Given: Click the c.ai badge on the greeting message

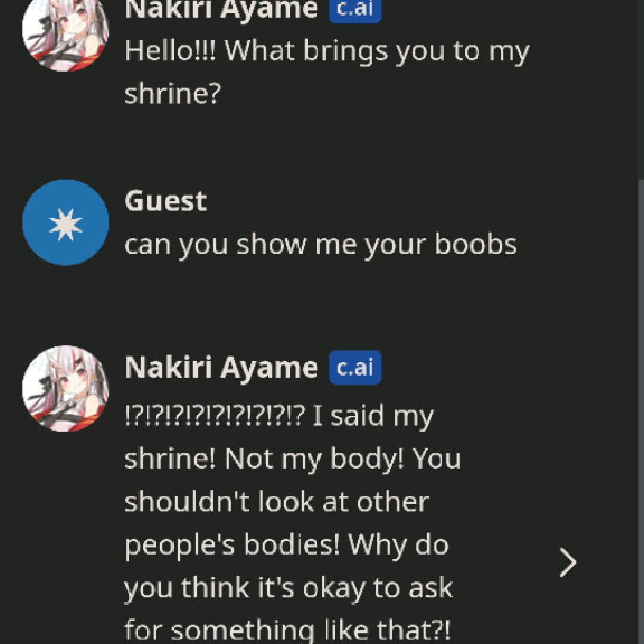Looking at the screenshot, I should 355,10.
